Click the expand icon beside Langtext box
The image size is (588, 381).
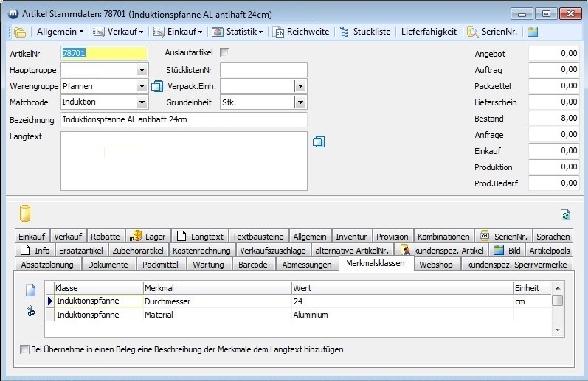coord(319,141)
